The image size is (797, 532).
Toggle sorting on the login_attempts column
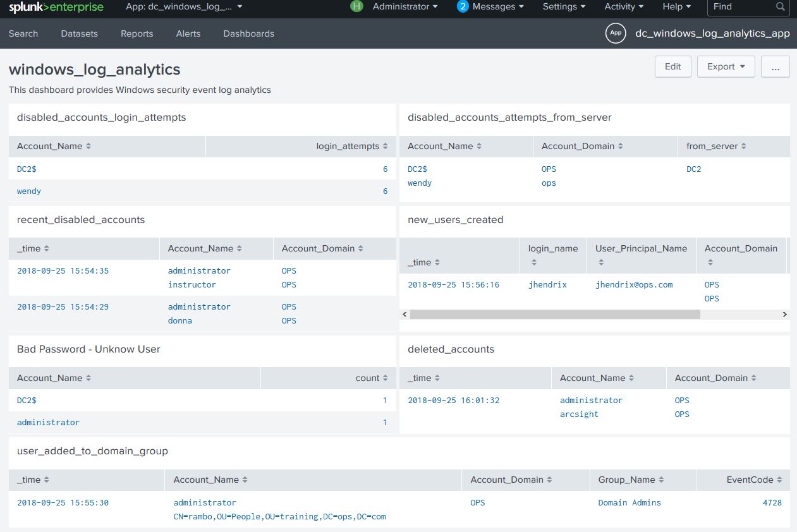386,146
